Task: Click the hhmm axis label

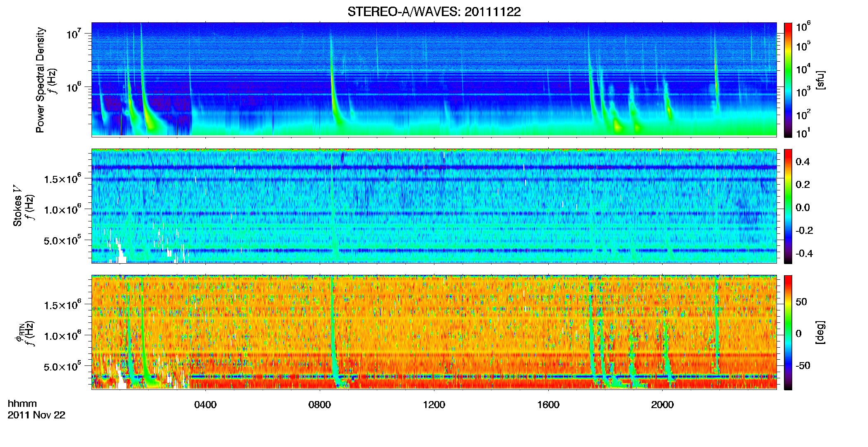Action: [x=22, y=404]
